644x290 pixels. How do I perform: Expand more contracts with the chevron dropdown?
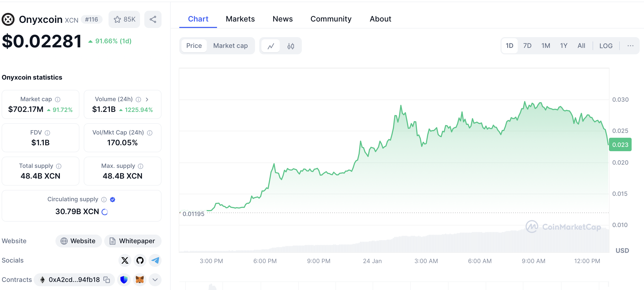[x=155, y=280]
